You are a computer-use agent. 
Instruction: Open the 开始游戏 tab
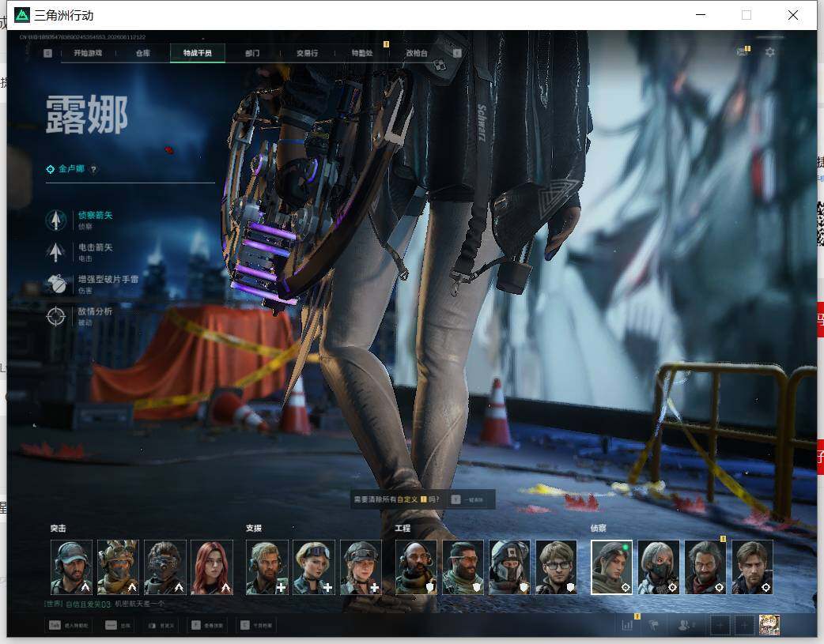coord(88,53)
